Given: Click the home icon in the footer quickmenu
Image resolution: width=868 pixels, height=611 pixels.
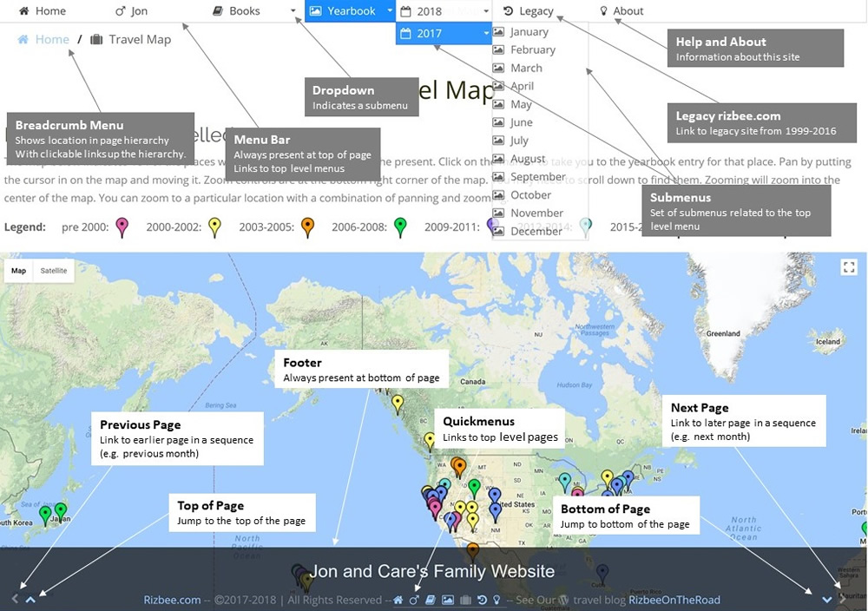Looking at the screenshot, I should [398, 600].
